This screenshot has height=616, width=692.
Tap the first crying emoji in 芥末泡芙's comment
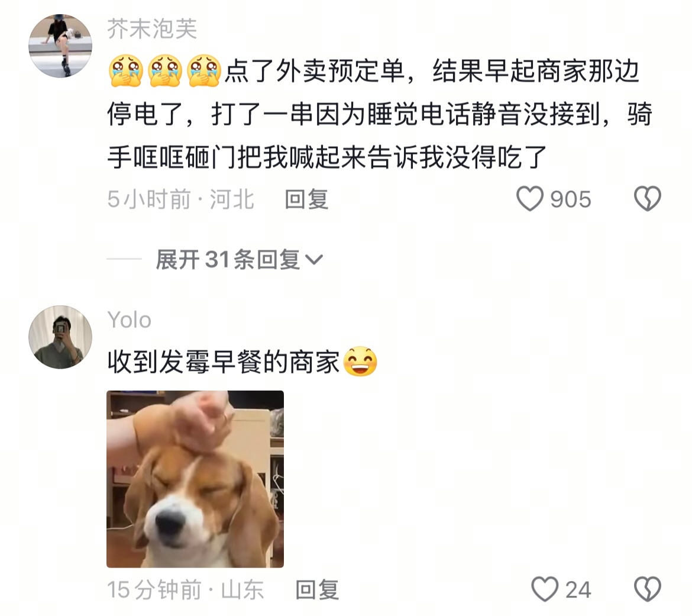[x=126, y=70]
